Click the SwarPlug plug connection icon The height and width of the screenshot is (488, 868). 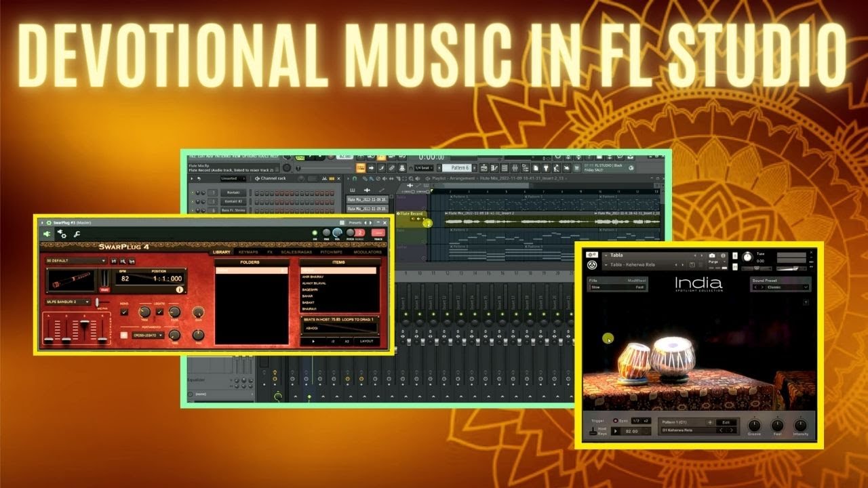tap(47, 234)
